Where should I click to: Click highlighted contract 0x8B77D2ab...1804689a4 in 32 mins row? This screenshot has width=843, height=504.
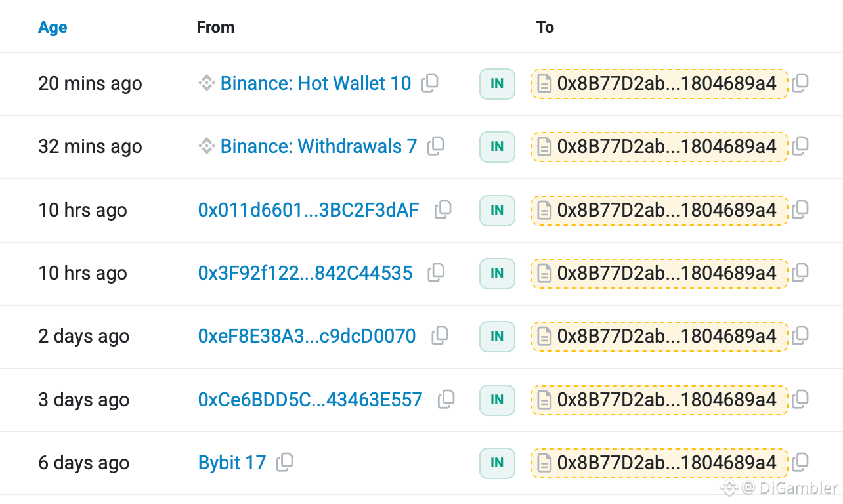tap(659, 147)
